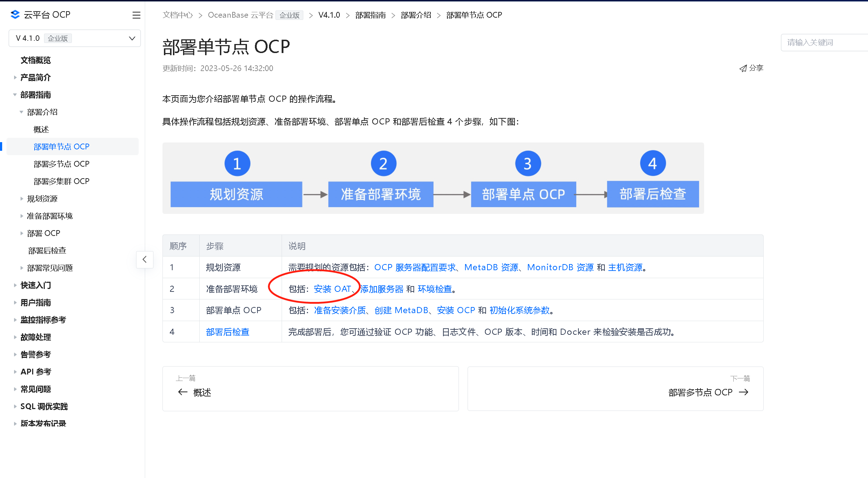
Task: Open the 添加服务器 link
Action: pos(382,289)
